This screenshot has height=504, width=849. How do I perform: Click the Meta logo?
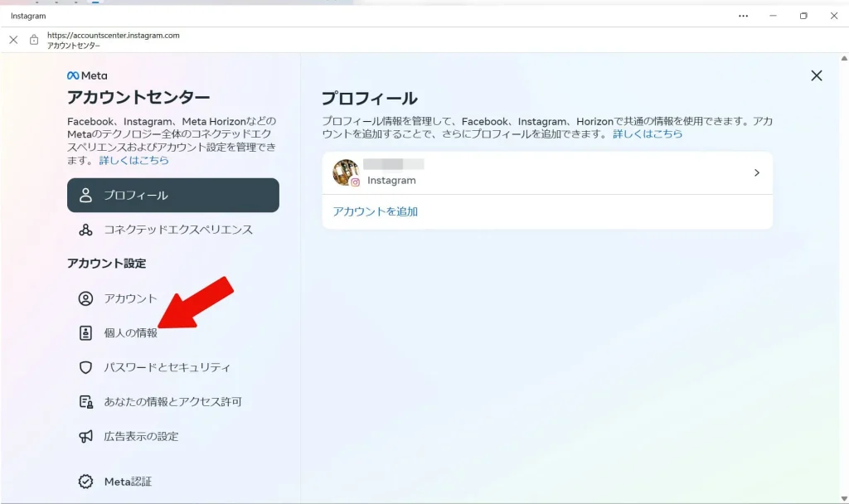coord(87,75)
